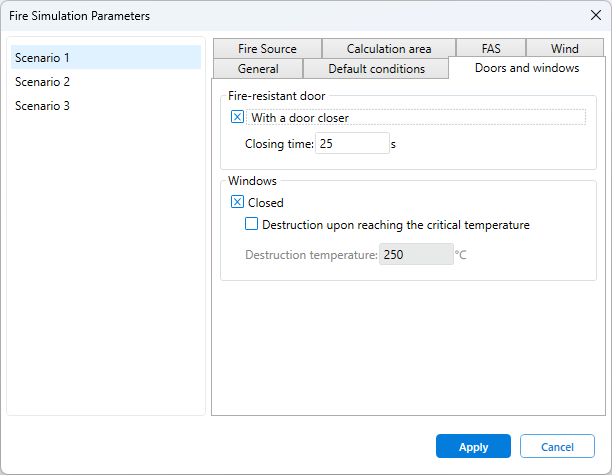Viewport: 612px width, 475px height.
Task: Click the Destruction temperature field
Action: click(x=415, y=255)
